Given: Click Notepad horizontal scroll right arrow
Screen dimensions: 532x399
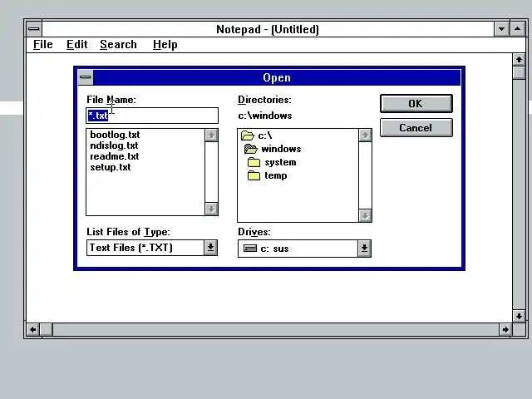Looking at the screenshot, I should click(x=505, y=329).
